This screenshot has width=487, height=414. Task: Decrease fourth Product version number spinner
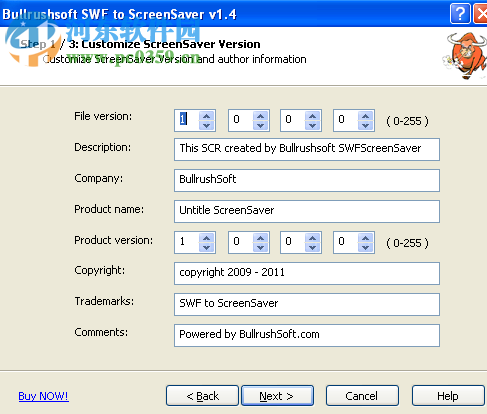366,247
